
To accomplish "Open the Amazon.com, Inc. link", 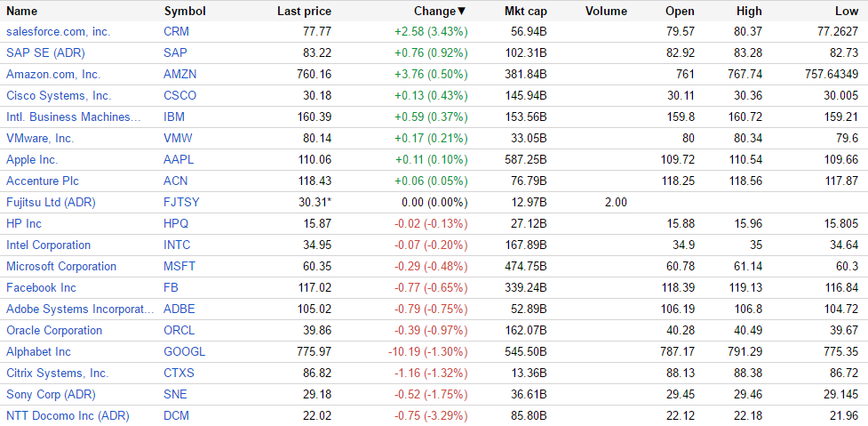I will 53,74.
